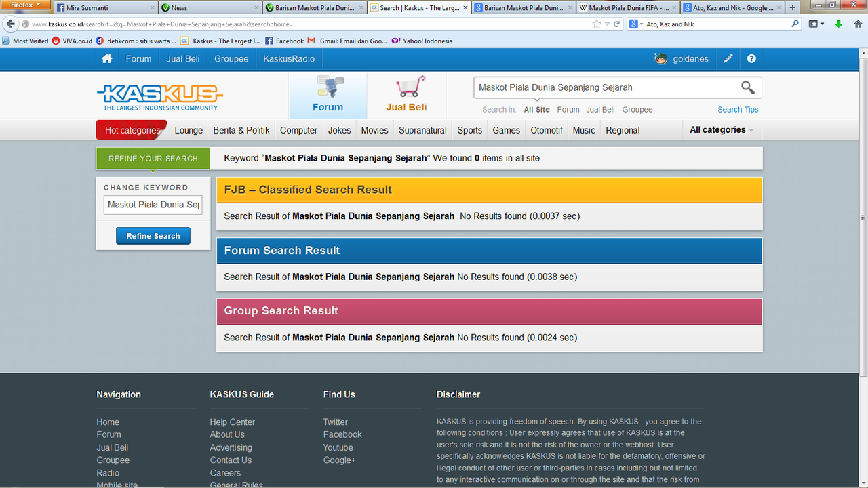This screenshot has width=868, height=488.
Task: Select the Forum megaphone icon
Action: click(x=329, y=87)
